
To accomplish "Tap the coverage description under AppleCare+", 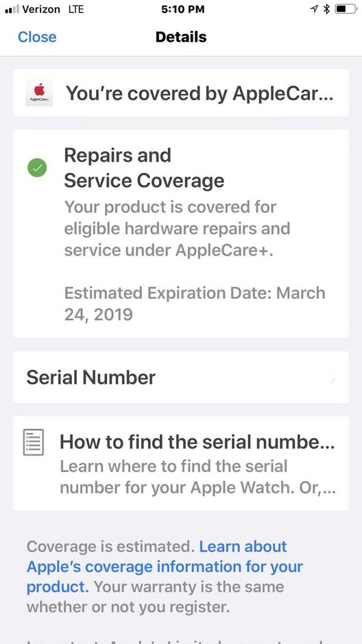I will click(177, 228).
